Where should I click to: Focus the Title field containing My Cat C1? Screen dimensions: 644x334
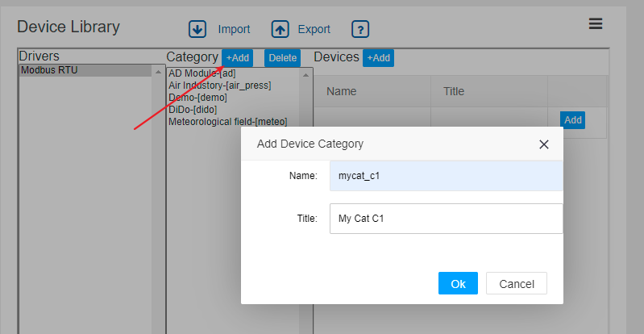pos(446,219)
